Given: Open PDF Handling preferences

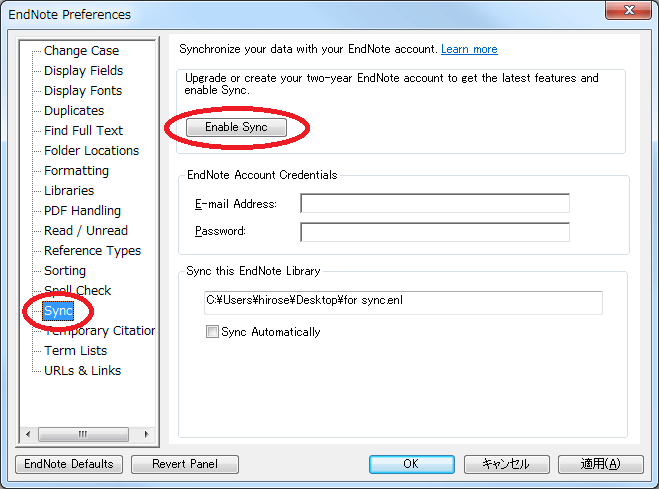Looking at the screenshot, I should coord(82,210).
